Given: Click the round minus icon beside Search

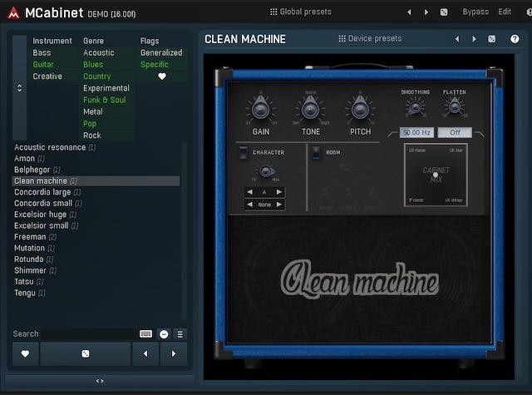Looking at the screenshot, I should coord(164,333).
